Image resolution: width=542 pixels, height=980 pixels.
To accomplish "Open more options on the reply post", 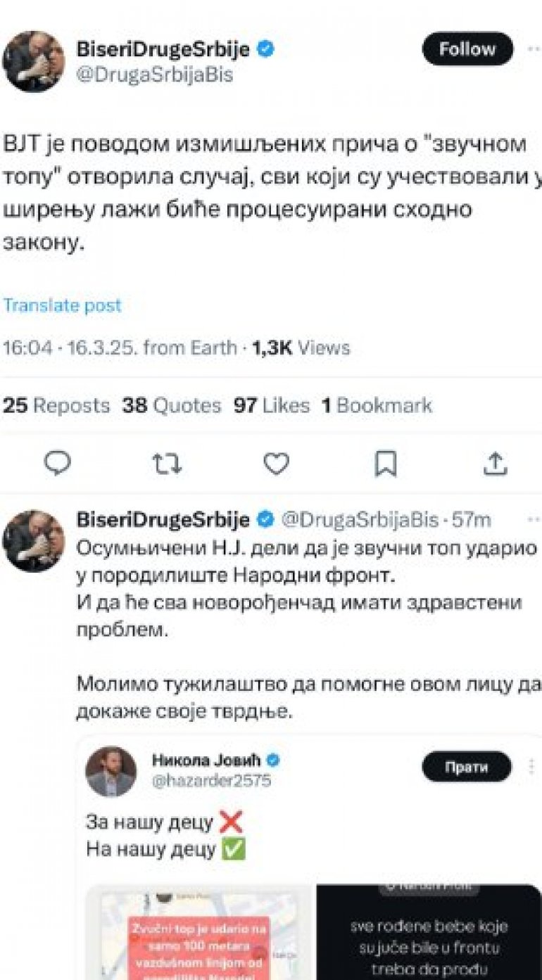I will click(534, 520).
